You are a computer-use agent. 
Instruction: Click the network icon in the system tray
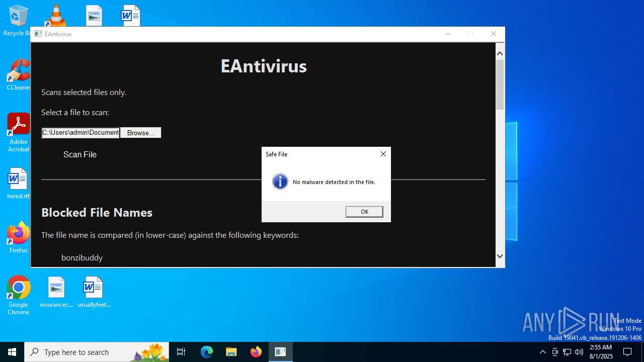click(x=567, y=352)
